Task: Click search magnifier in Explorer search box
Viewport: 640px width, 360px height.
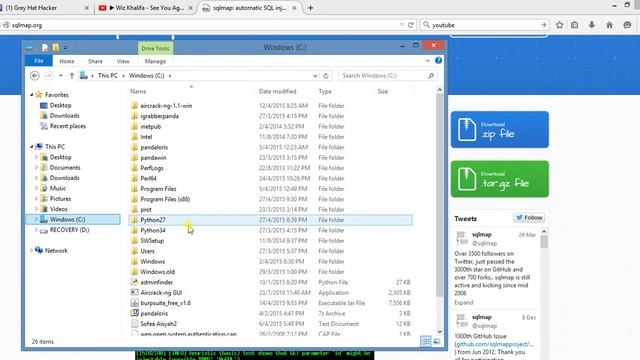Action: tap(431, 76)
